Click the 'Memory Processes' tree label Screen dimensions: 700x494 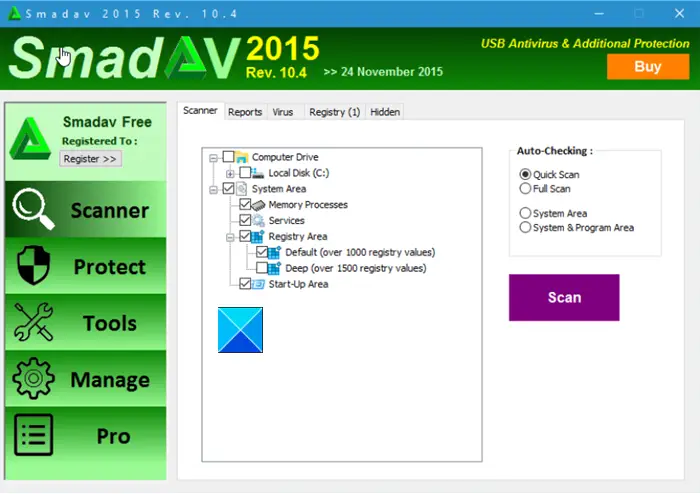click(x=308, y=205)
